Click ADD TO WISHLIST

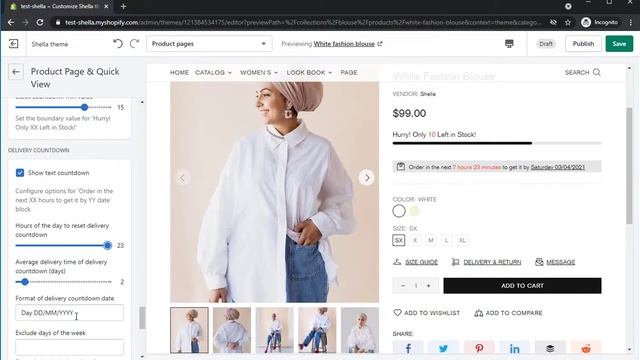pyautogui.click(x=427, y=313)
